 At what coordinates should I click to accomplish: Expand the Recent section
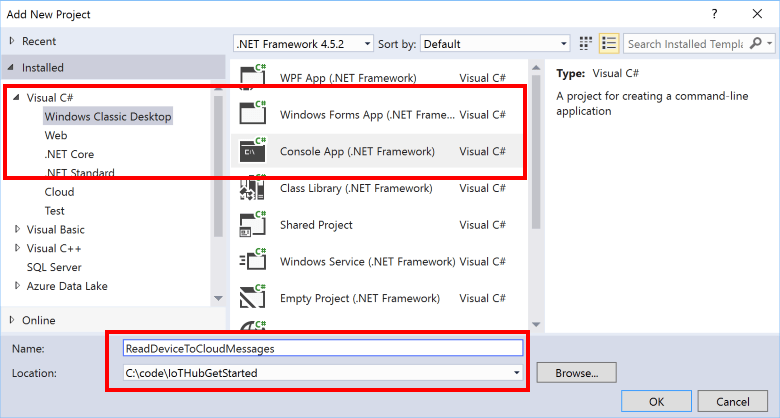tap(12, 41)
